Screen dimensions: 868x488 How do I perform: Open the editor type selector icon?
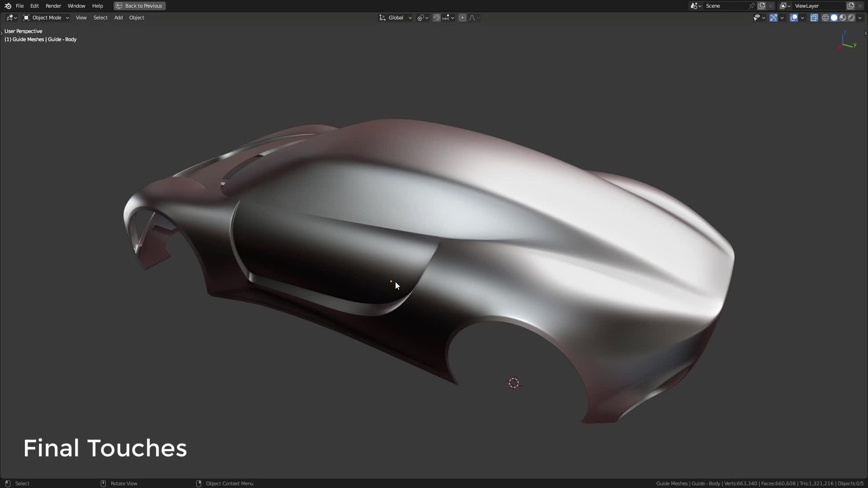11,18
